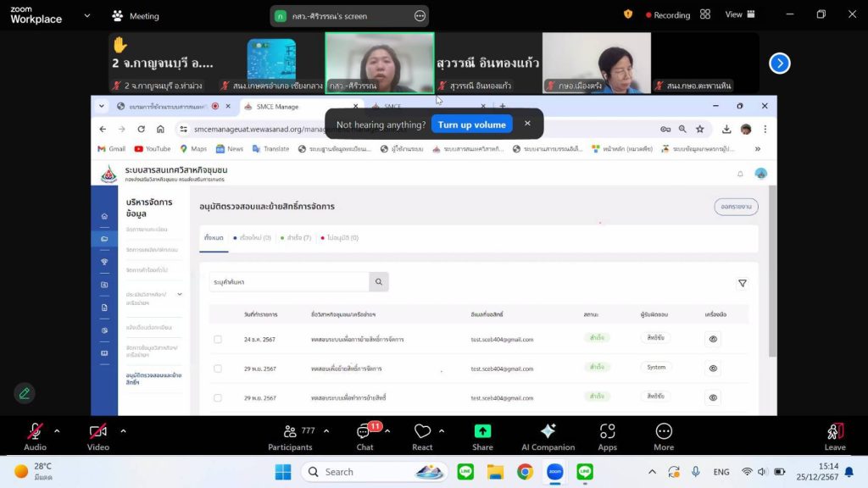Image resolution: width=868 pixels, height=488 pixels.
Task: Expand Video options arrow
Action: click(x=123, y=431)
